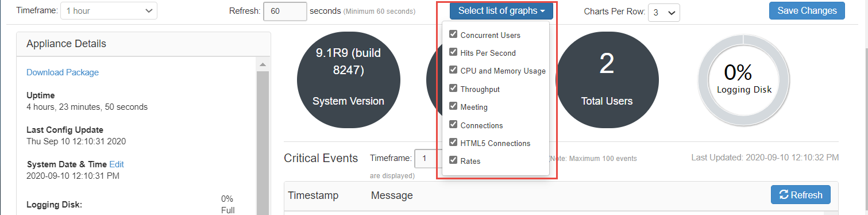This screenshot has width=868, height=215.
Task: Toggle the Meeting graph checkbox
Action: tap(453, 106)
